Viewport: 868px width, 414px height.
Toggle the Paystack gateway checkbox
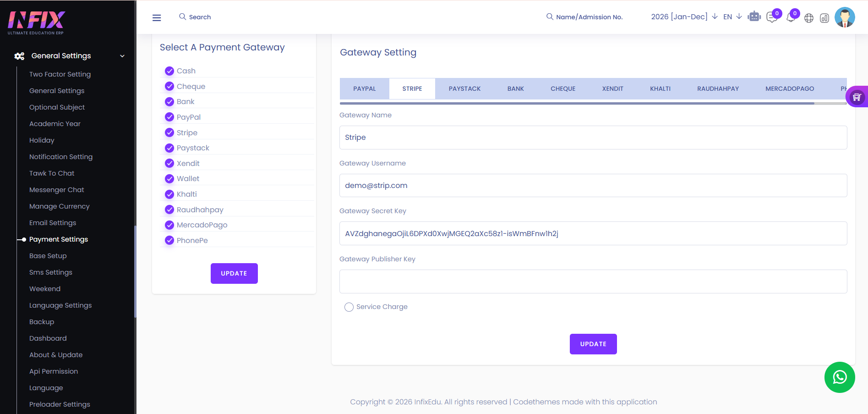coord(169,148)
